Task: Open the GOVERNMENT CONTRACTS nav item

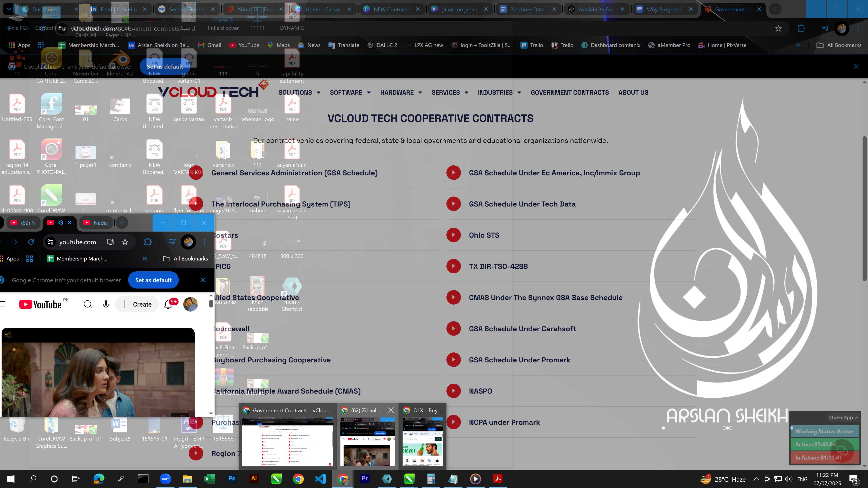Action: click(569, 93)
